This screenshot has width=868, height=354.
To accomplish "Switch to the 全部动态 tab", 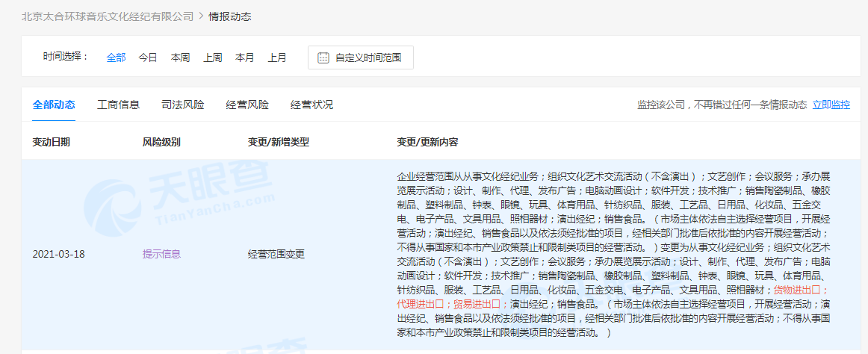I will point(54,105).
